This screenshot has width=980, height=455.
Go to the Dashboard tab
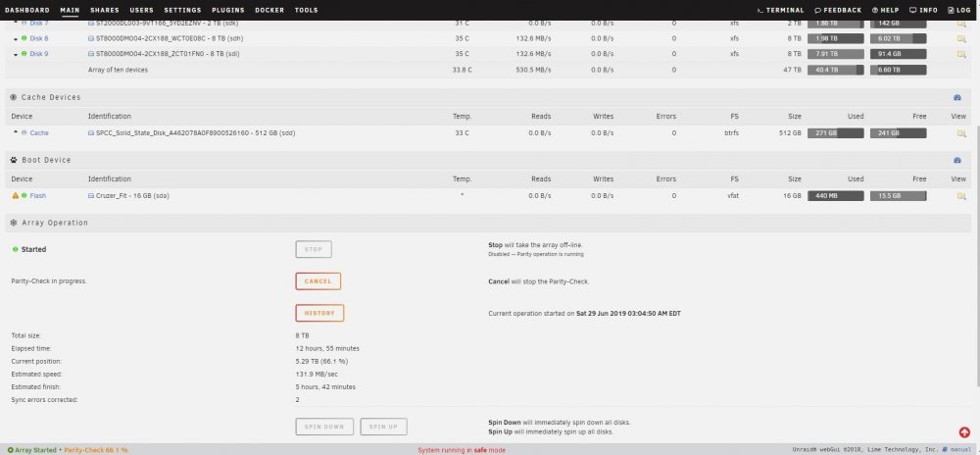tap(26, 10)
